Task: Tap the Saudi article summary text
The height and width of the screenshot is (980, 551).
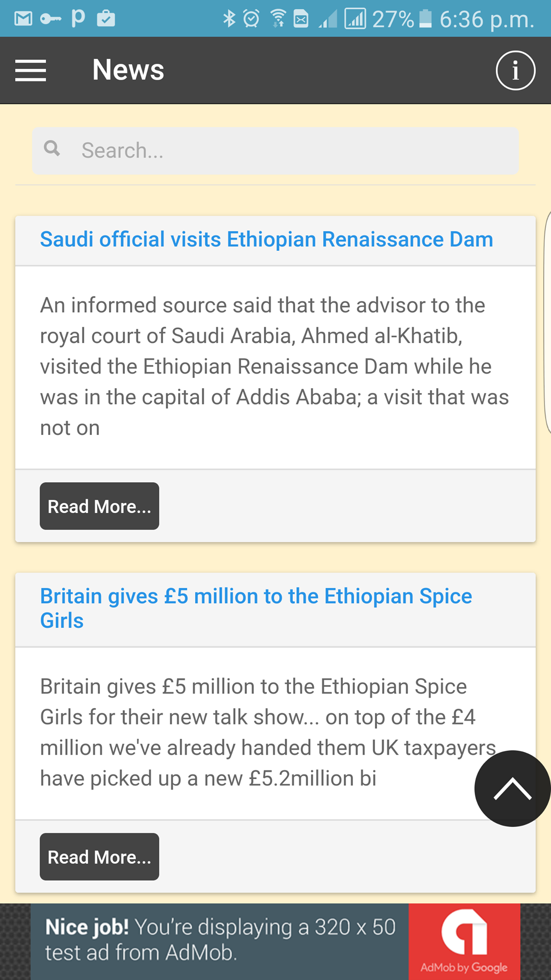Action: [x=275, y=367]
